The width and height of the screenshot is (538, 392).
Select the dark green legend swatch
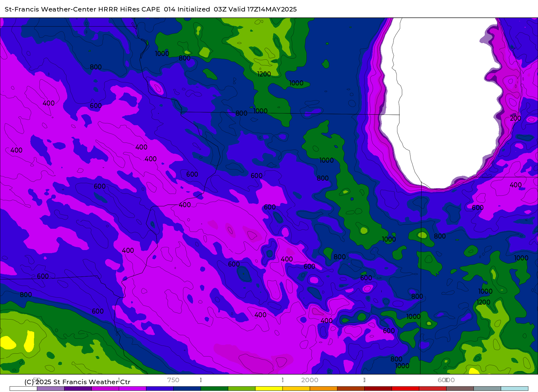(x=214, y=389)
